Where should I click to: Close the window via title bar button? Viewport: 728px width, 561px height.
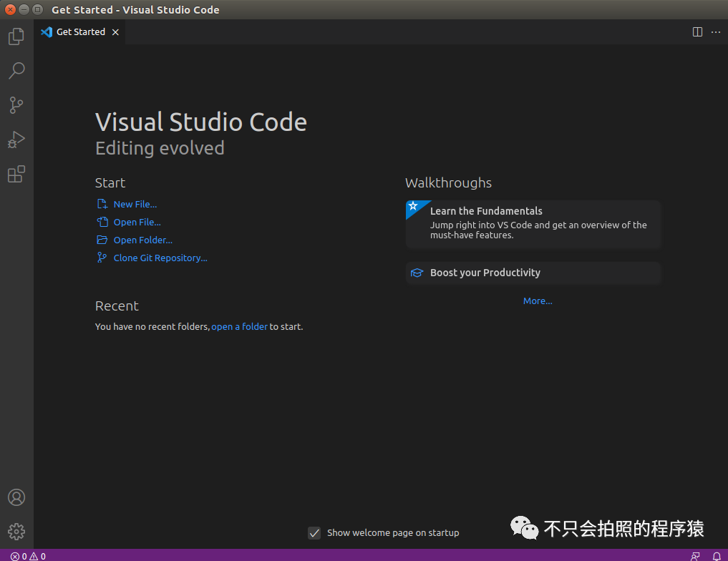point(11,9)
